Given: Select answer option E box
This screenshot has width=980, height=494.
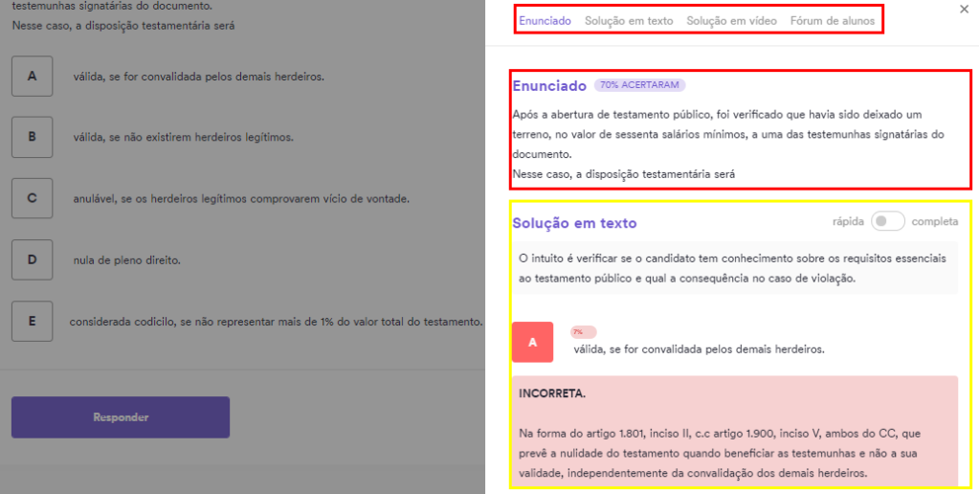Looking at the screenshot, I should pyautogui.click(x=32, y=321).
